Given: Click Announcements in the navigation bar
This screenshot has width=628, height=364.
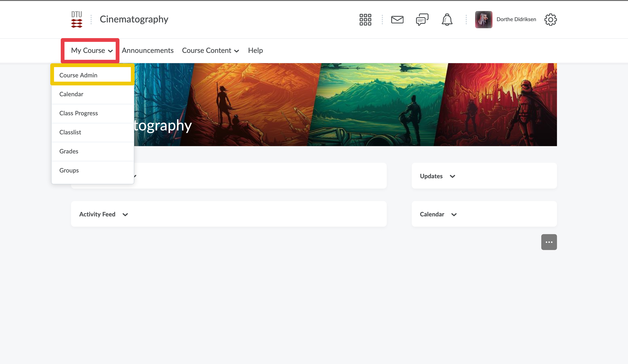Looking at the screenshot, I should point(147,50).
